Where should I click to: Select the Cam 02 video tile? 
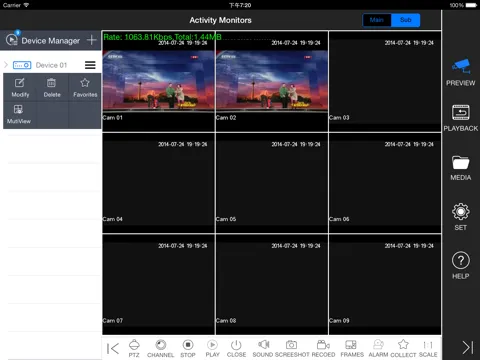click(x=272, y=81)
